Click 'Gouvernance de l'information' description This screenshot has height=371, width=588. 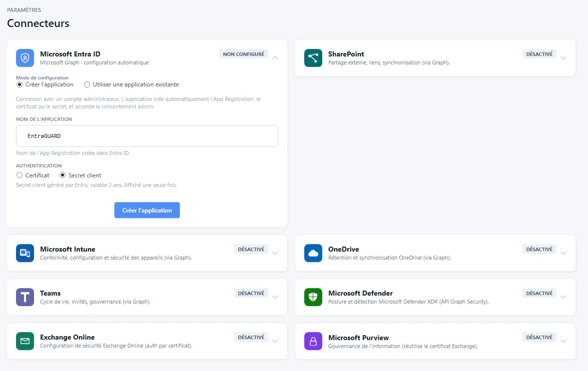click(403, 346)
